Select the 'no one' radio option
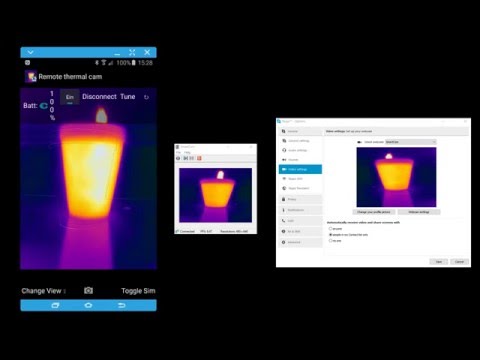480x360 pixels. point(330,241)
